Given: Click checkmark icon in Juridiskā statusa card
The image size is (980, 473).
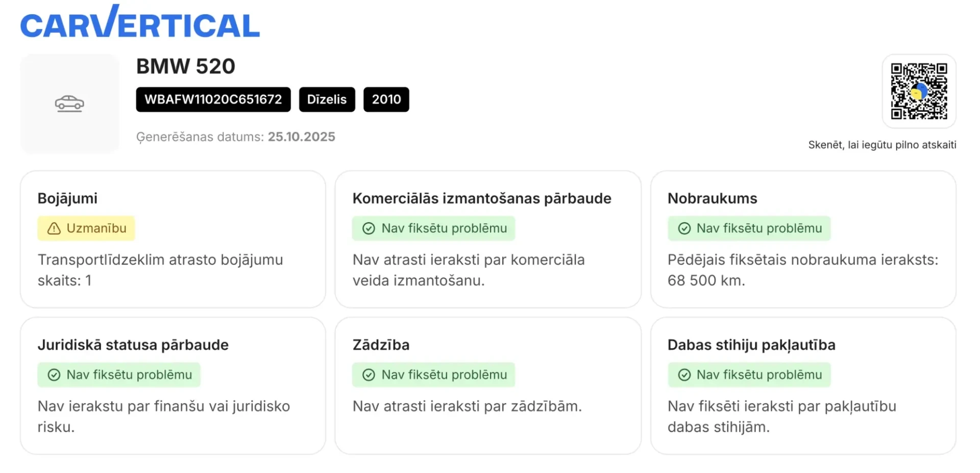Looking at the screenshot, I should pyautogui.click(x=54, y=375).
